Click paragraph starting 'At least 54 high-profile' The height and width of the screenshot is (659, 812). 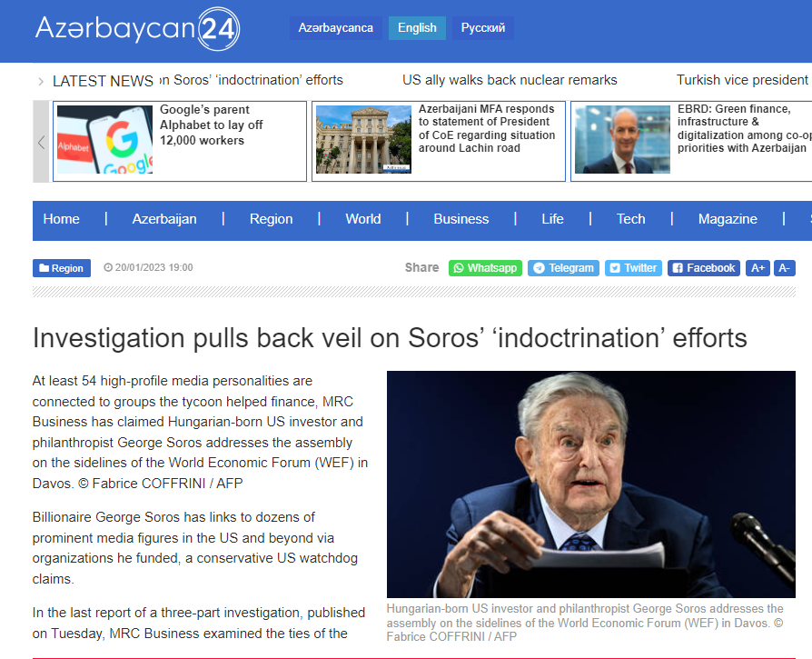pos(201,432)
